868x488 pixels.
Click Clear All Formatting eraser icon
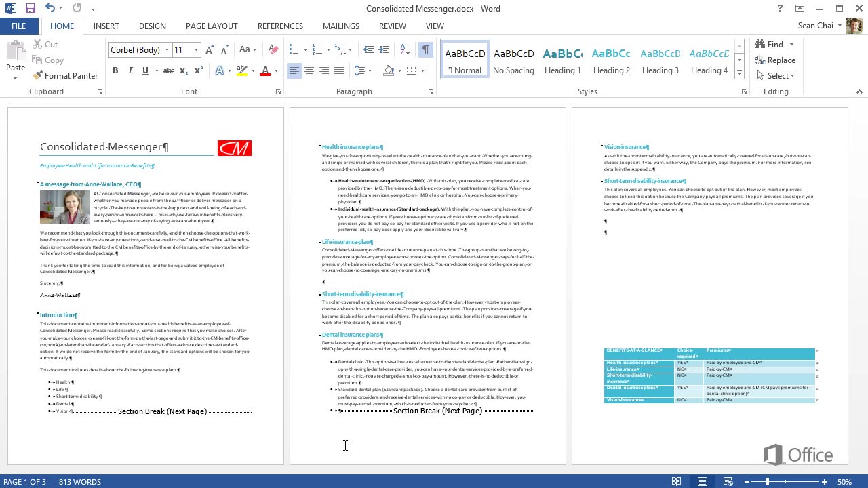[x=273, y=49]
